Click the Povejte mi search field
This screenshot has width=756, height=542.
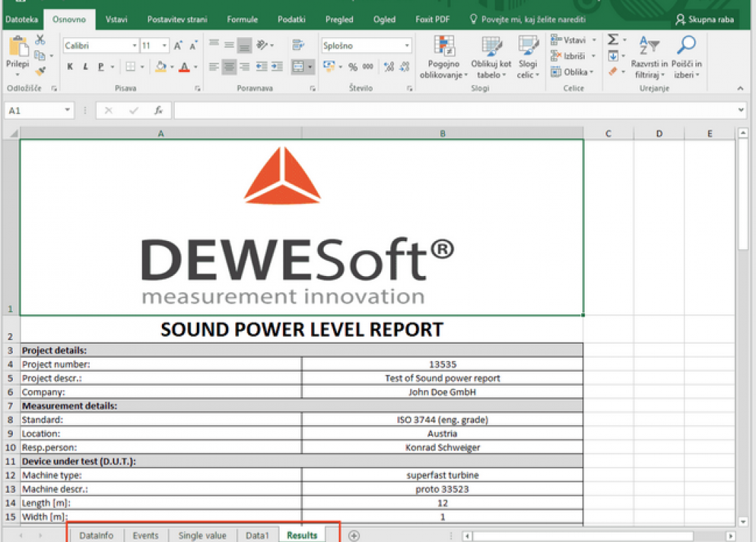528,19
